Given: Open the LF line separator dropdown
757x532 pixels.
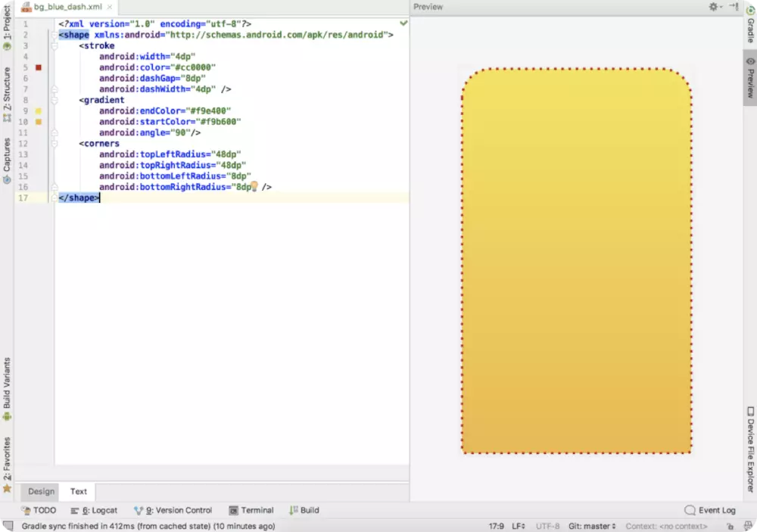Looking at the screenshot, I should click(518, 526).
